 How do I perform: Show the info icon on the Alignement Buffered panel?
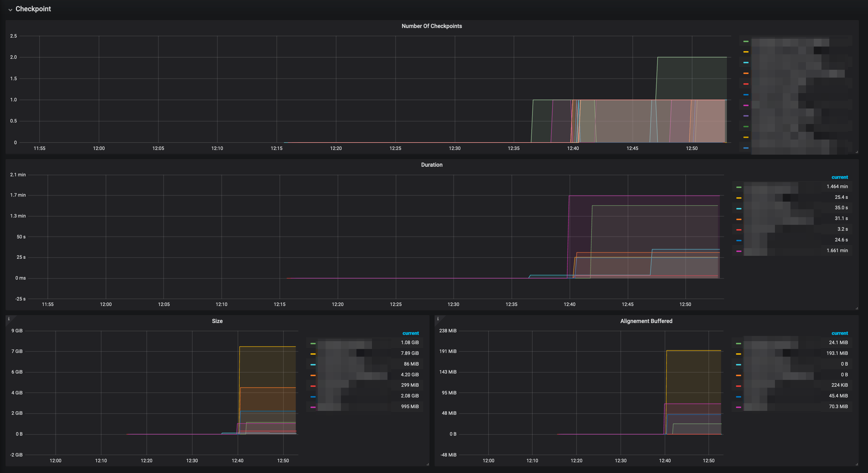pos(438,319)
